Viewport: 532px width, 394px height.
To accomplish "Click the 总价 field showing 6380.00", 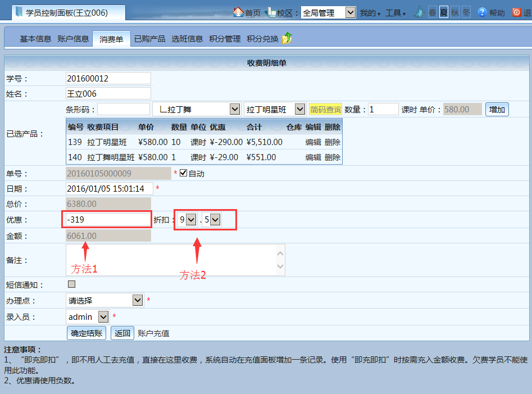I will point(108,203).
